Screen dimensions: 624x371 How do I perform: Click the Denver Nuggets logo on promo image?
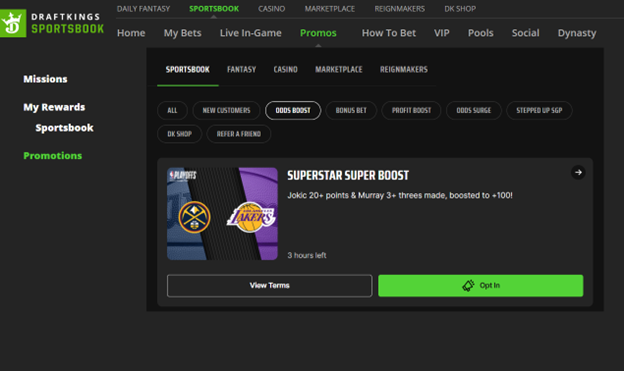[x=195, y=217]
